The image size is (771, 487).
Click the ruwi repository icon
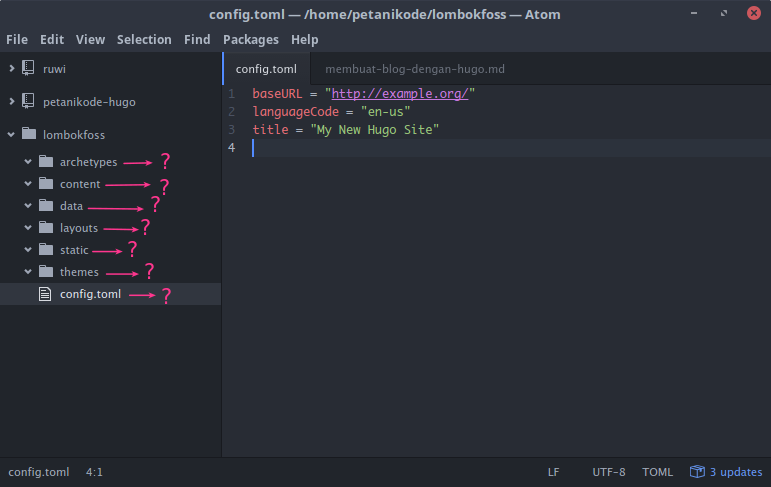pyautogui.click(x=28, y=68)
